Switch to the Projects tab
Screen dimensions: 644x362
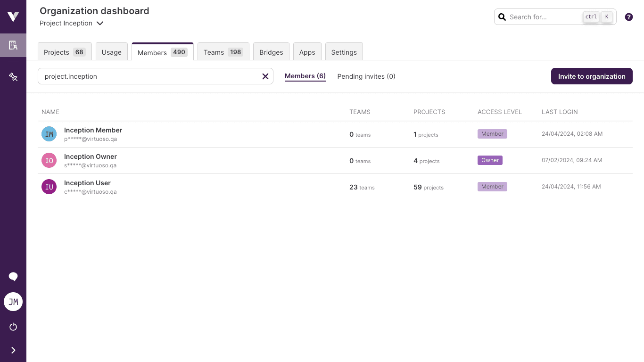point(65,52)
